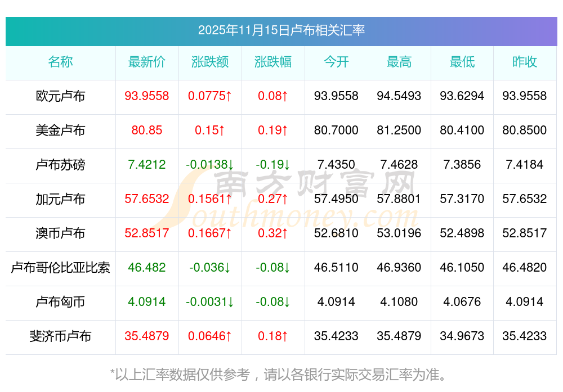Click change percent 0.32↑
This screenshot has width=563, height=392.
273,233
